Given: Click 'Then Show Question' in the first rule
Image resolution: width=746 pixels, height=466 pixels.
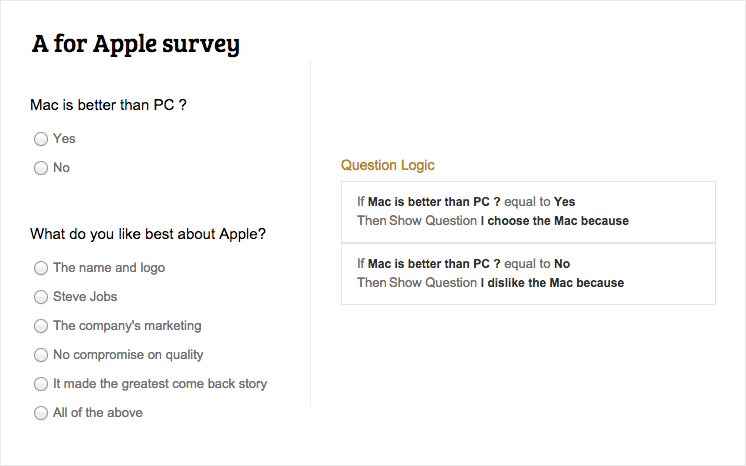Looking at the screenshot, I should [416, 221].
